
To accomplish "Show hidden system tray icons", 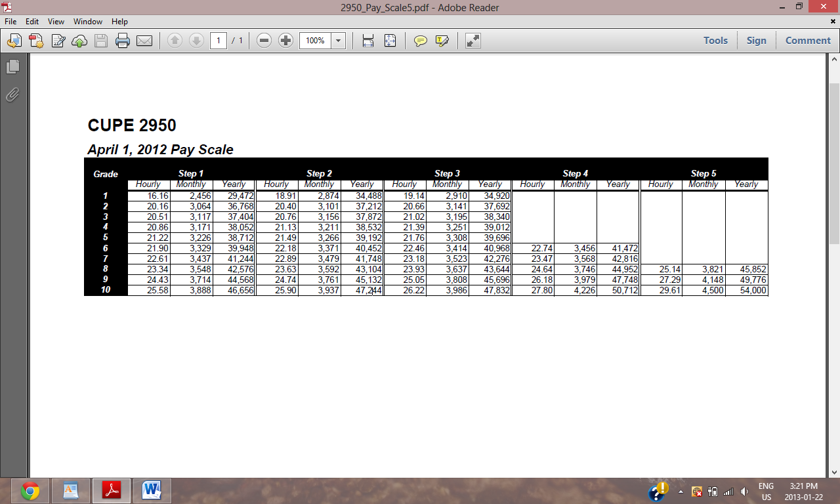I will tap(681, 492).
